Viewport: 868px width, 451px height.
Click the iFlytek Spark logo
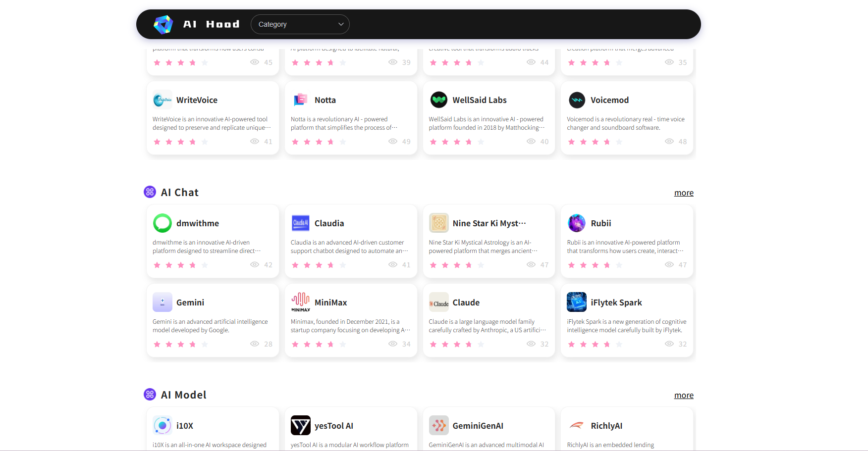(576, 302)
